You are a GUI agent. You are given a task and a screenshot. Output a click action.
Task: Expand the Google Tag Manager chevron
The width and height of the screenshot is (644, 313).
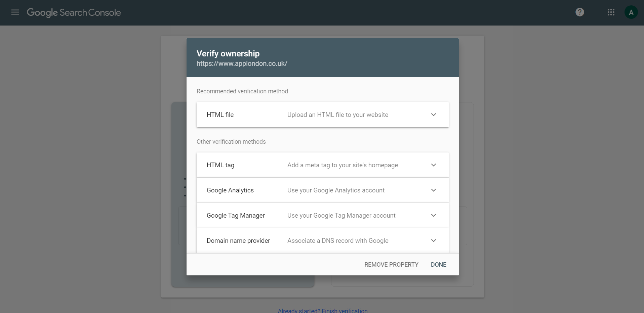(433, 216)
